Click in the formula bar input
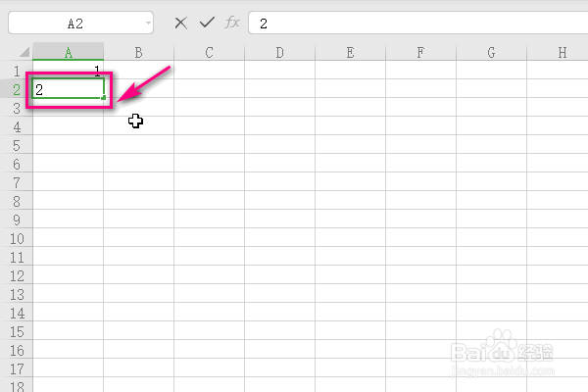The width and height of the screenshot is (588, 392). coord(418,24)
